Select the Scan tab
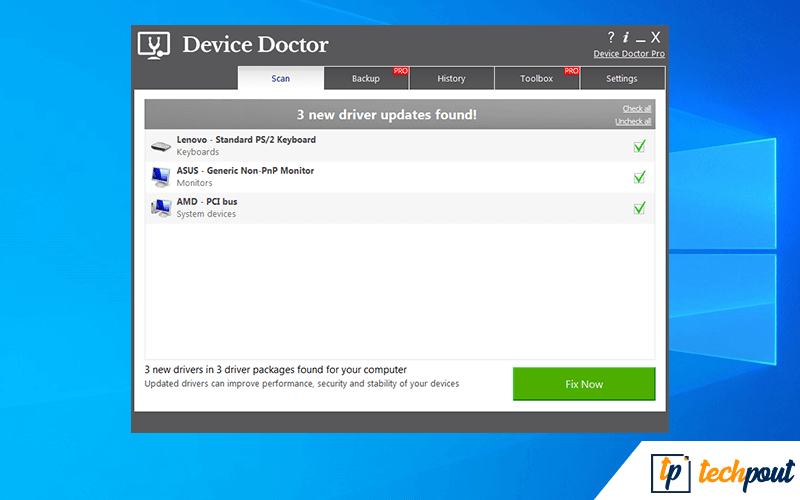800x500 pixels. [x=281, y=79]
